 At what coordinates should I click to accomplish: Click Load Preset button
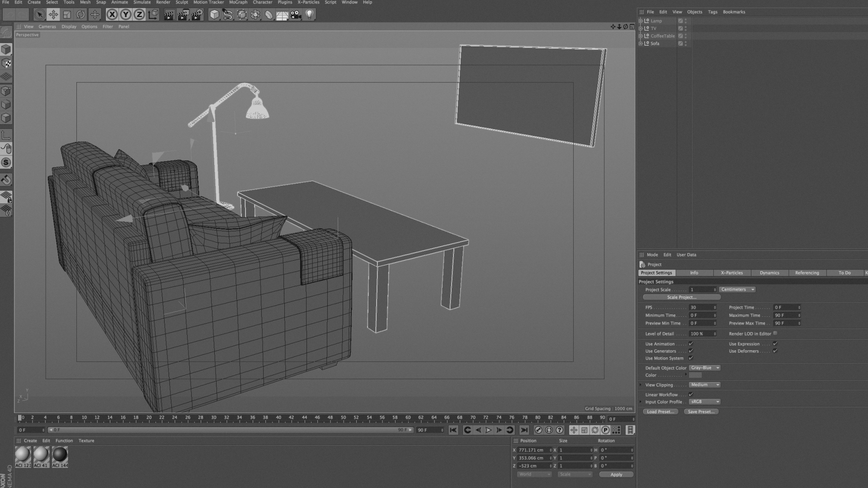[x=660, y=412]
